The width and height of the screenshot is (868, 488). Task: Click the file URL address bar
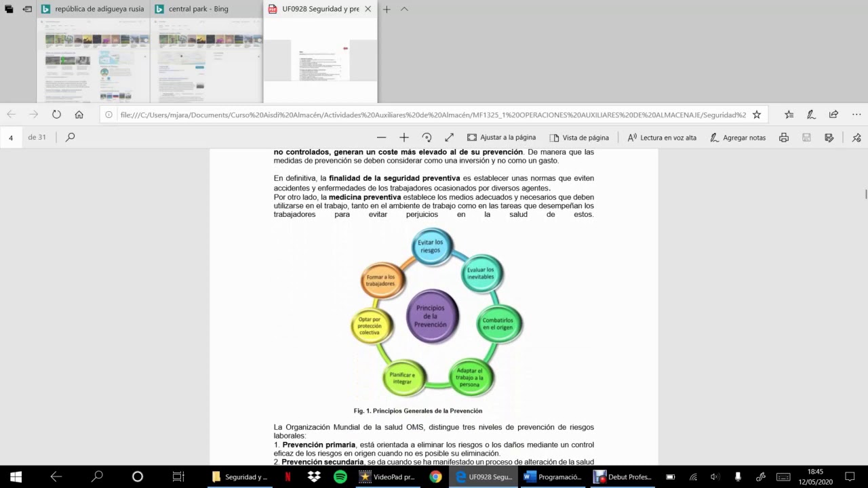(x=433, y=115)
